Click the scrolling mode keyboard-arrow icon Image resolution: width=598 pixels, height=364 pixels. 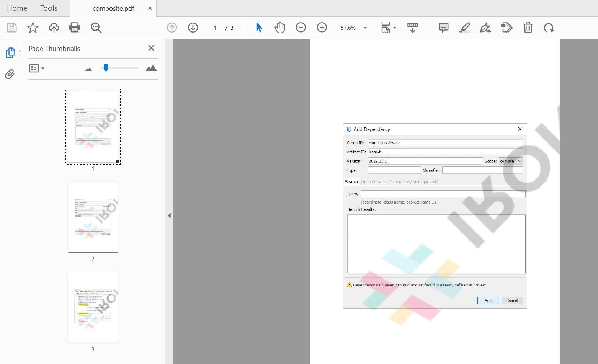click(x=413, y=28)
